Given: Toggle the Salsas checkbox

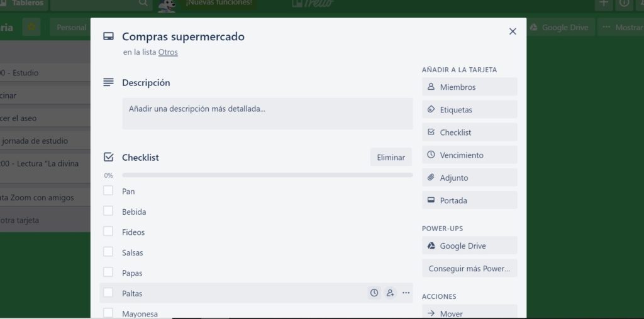Looking at the screenshot, I should pyautogui.click(x=108, y=252).
